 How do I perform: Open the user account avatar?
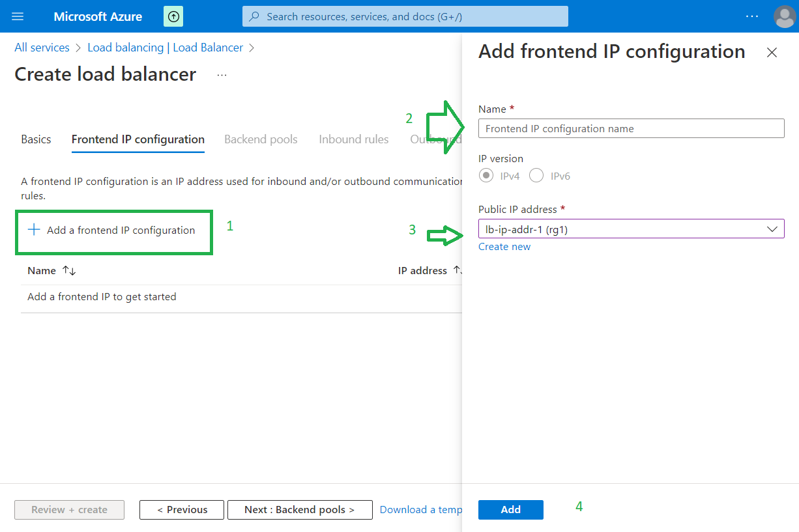(x=784, y=16)
